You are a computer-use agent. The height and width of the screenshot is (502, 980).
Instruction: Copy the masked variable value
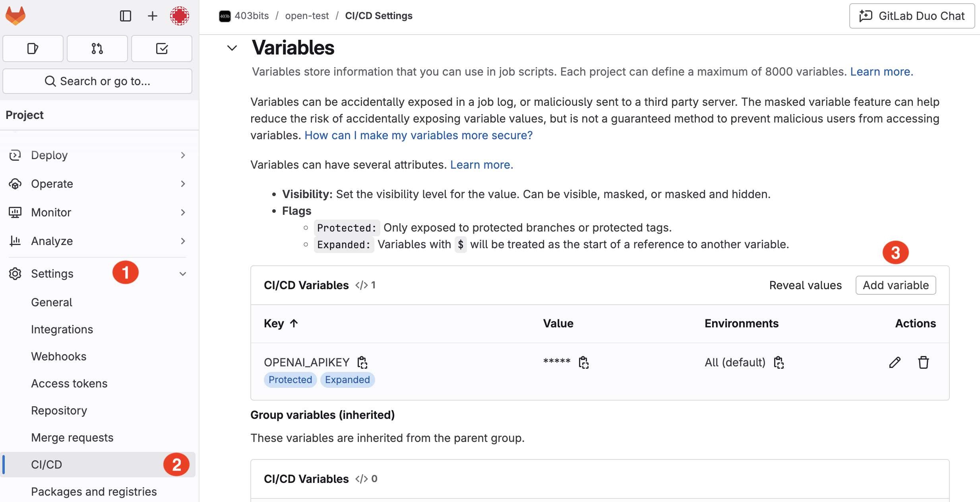[x=583, y=362]
